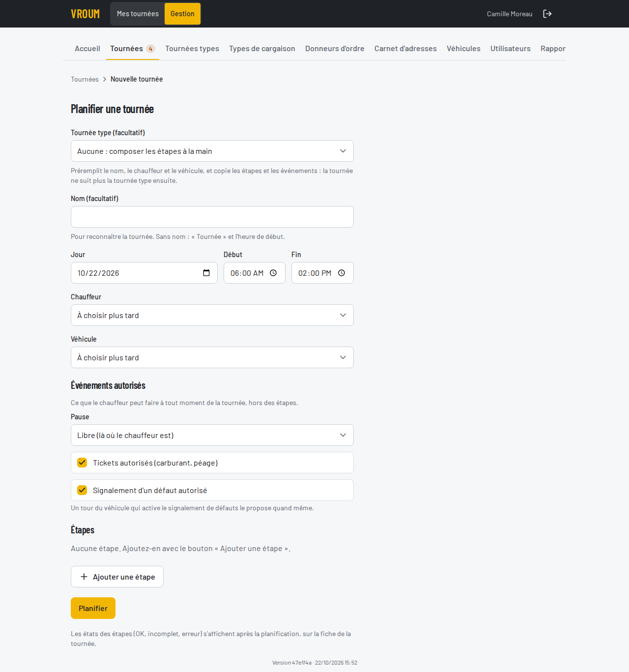The height and width of the screenshot is (672, 629).
Task: Open the Utilisateurs tab
Action: point(511,49)
